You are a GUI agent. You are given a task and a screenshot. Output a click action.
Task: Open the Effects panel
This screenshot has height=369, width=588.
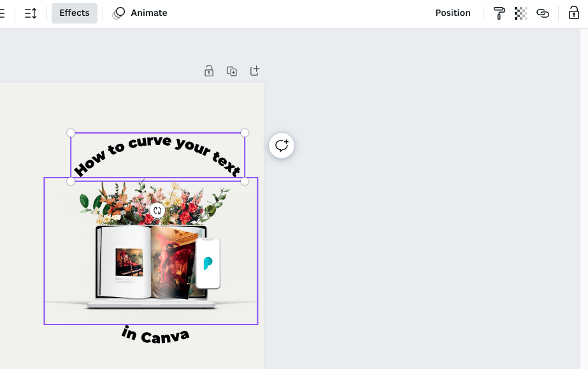tap(74, 13)
